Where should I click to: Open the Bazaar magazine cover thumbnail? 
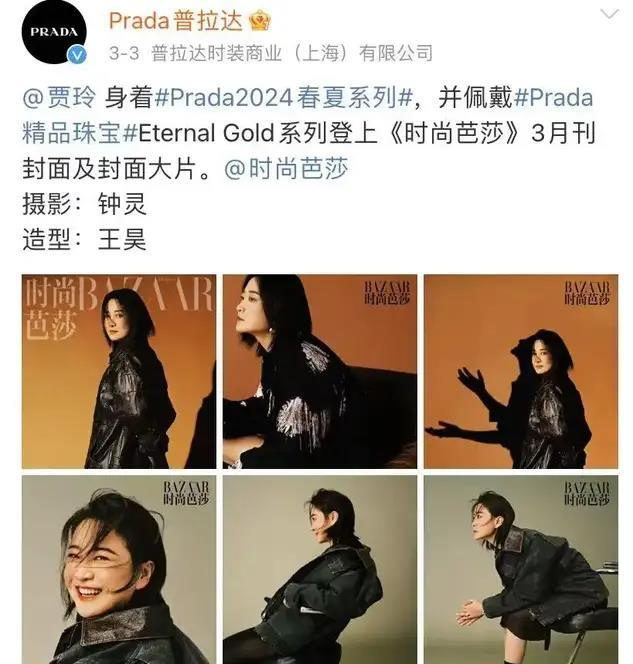(119, 371)
